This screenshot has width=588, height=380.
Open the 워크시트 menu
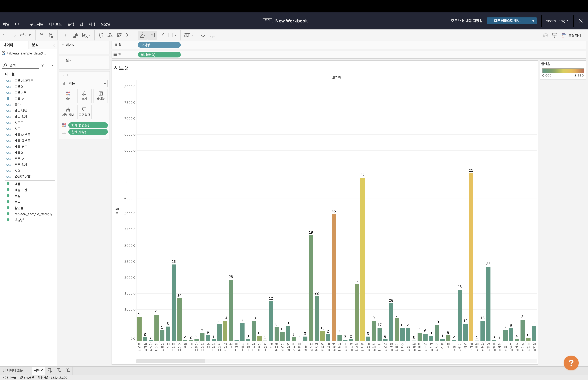[x=37, y=24]
